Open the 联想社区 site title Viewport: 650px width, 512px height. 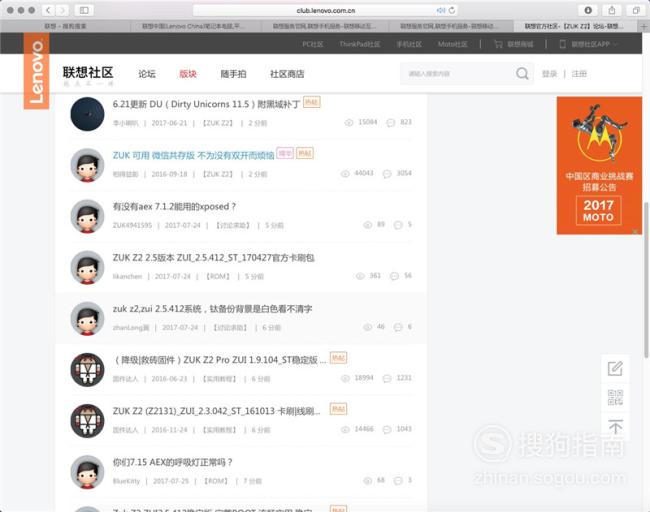coord(88,73)
